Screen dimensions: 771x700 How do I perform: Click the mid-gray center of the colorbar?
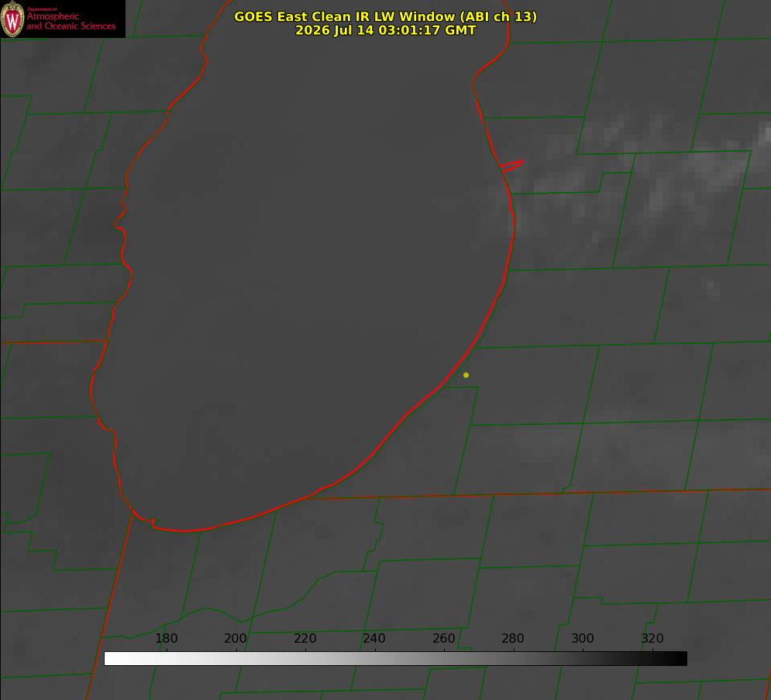(x=395, y=658)
